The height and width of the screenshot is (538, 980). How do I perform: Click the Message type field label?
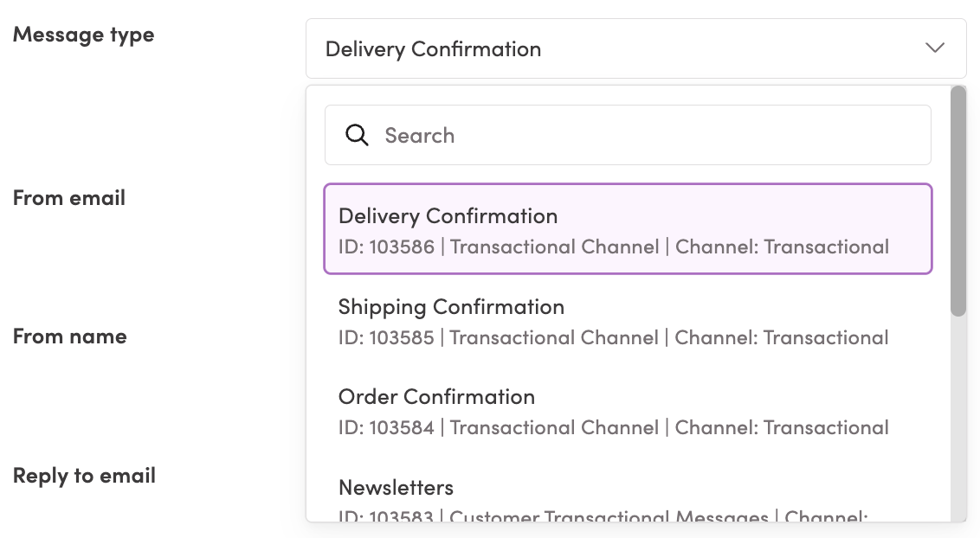(x=83, y=35)
